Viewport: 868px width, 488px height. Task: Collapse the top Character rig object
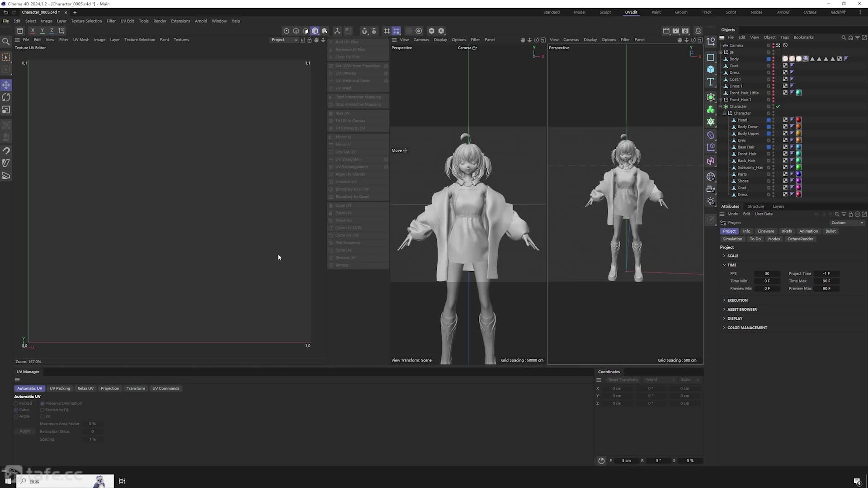point(721,107)
